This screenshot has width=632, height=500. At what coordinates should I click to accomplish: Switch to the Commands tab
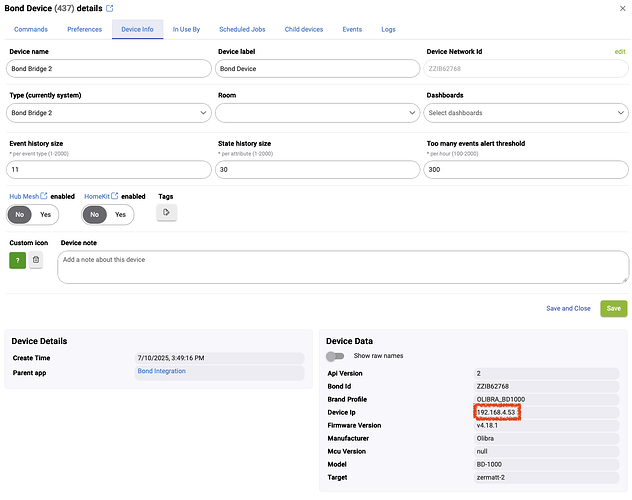tap(31, 29)
